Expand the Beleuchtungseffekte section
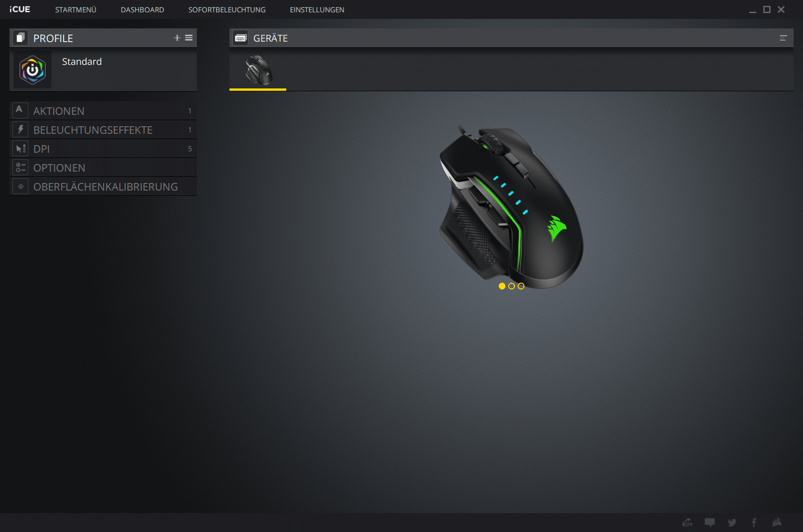This screenshot has width=803, height=532. 93,130
